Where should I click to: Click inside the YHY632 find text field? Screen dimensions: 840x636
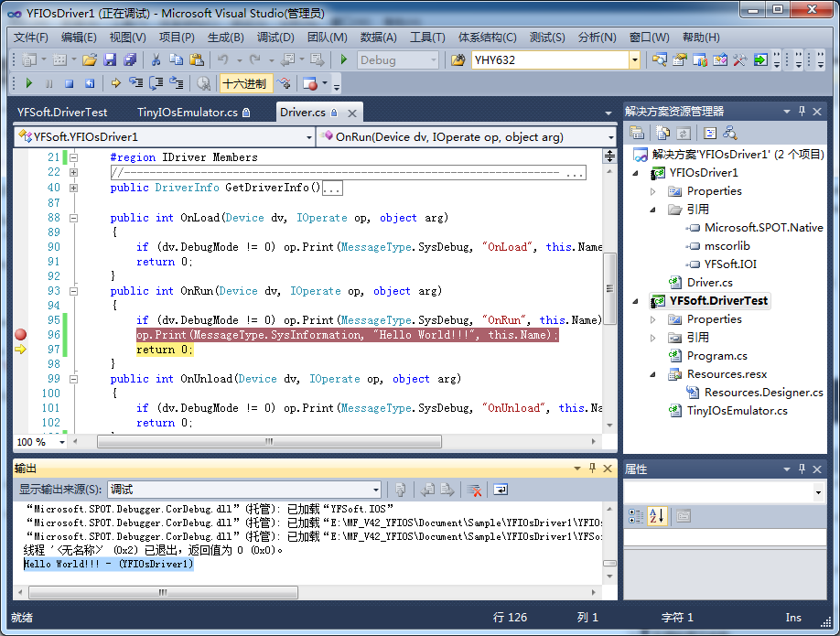tap(550, 60)
